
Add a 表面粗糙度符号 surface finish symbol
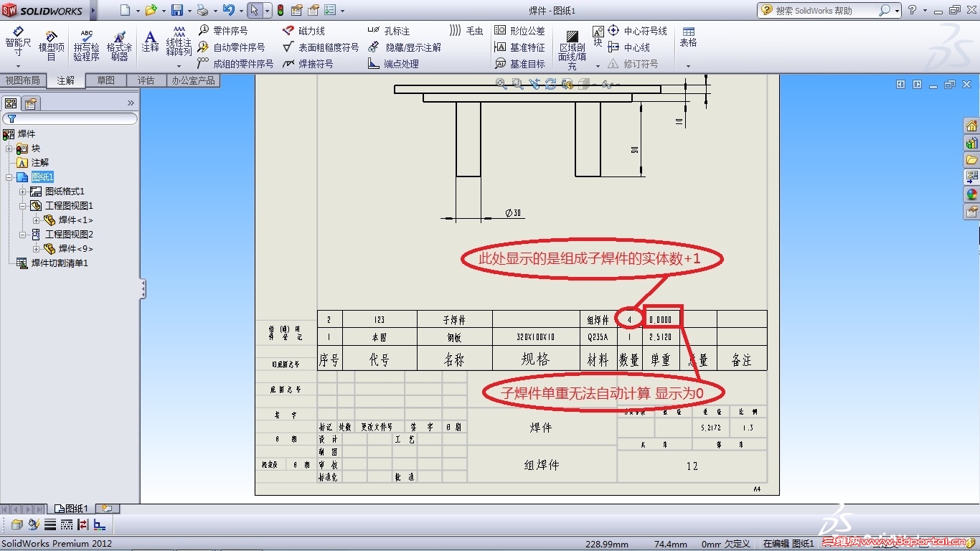coord(321,47)
